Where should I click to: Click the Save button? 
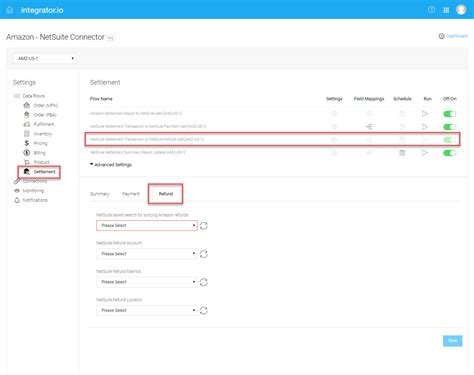[x=453, y=341]
